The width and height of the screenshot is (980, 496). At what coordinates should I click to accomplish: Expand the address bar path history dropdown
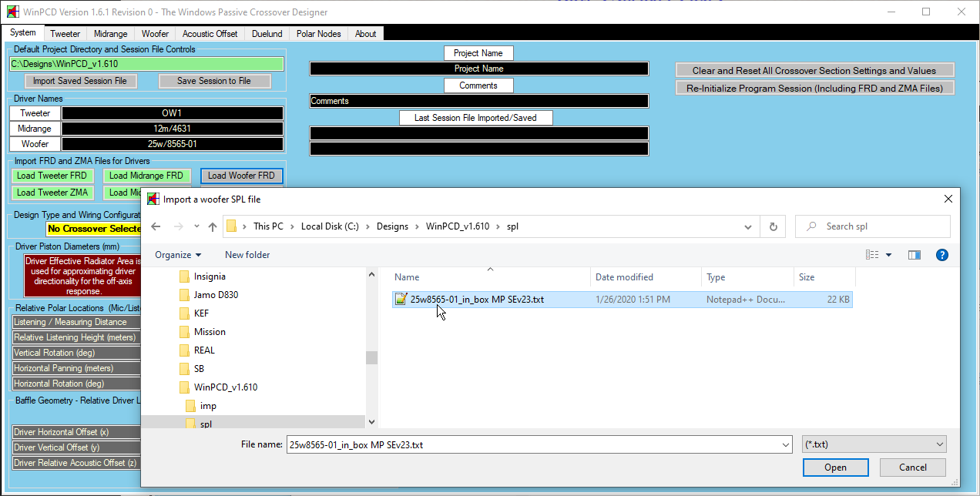tap(747, 226)
